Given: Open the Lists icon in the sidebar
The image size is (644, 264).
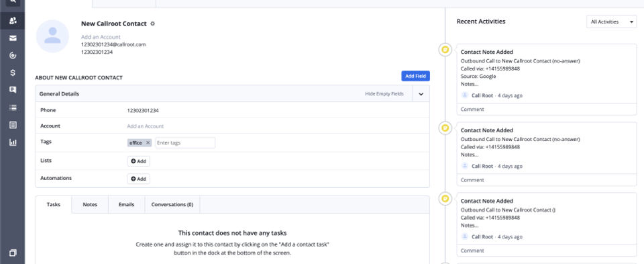Looking at the screenshot, I should click(13, 107).
